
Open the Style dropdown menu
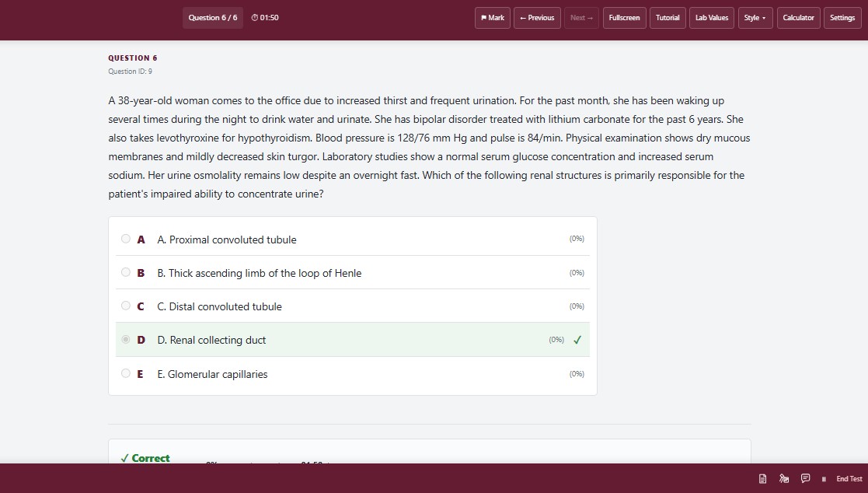click(755, 18)
